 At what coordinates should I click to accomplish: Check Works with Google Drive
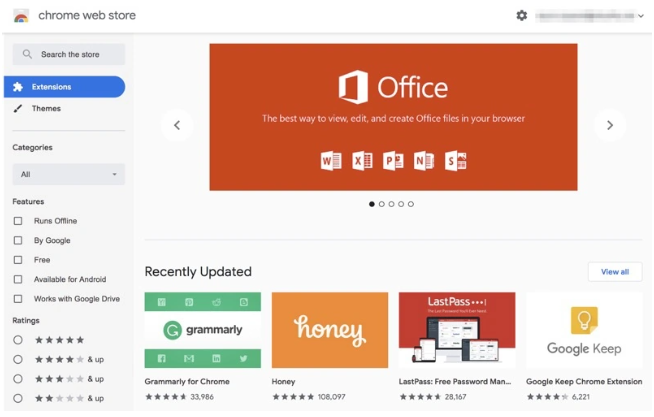point(18,299)
